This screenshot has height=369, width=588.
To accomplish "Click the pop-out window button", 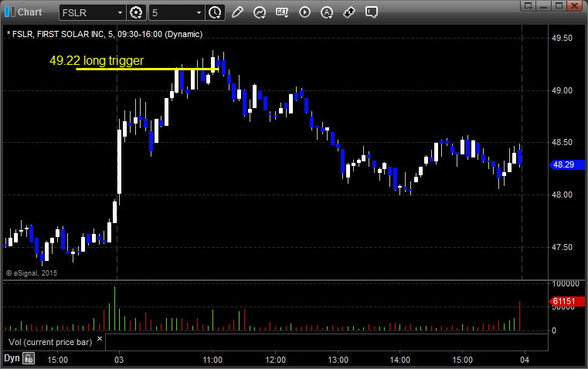I will point(529,5).
